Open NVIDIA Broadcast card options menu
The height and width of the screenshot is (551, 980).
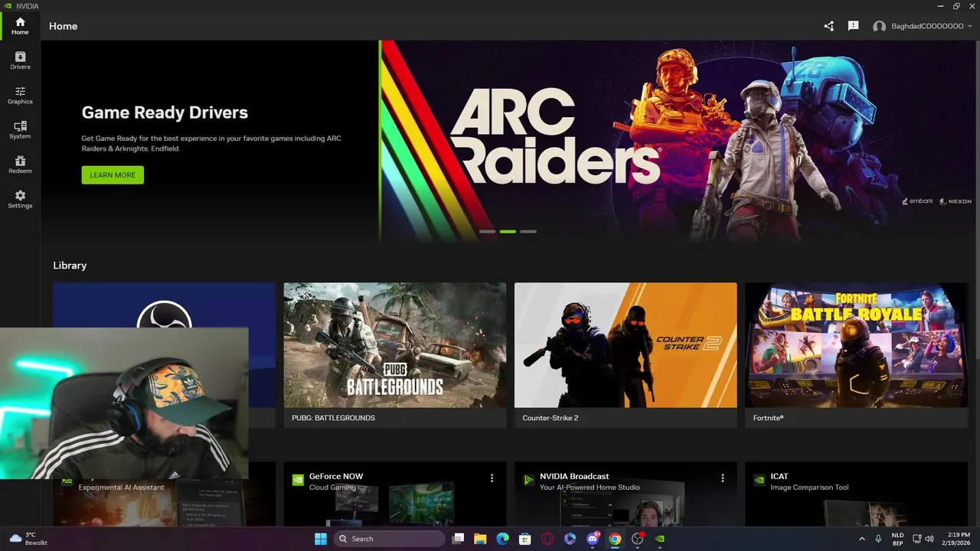point(722,478)
